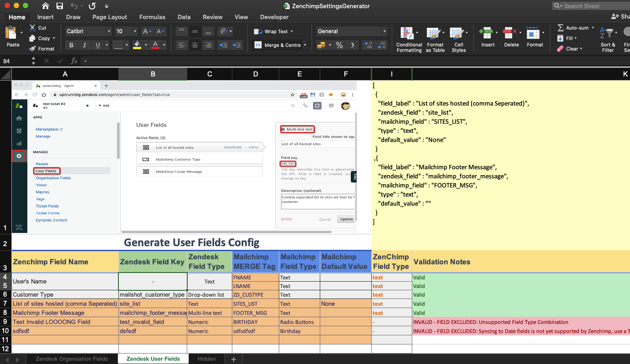Open the Hidden sheet tab
The width and height of the screenshot is (630, 364).
(x=207, y=359)
